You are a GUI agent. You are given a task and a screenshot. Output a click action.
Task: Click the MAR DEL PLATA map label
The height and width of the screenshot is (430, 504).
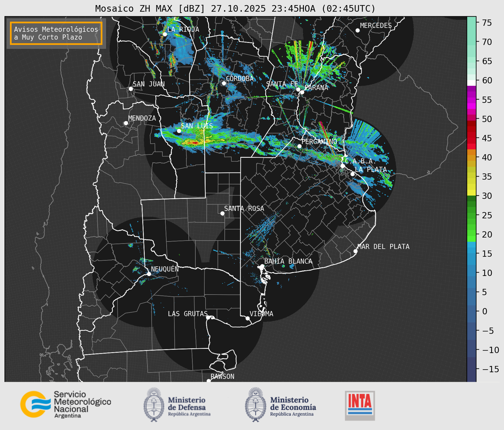383,247
